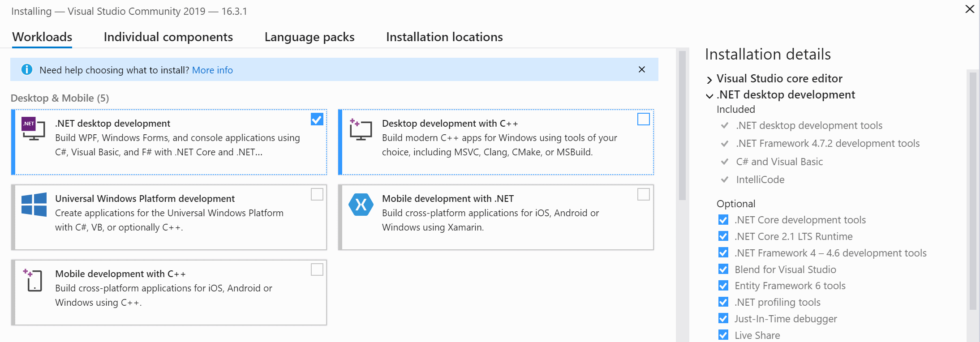Uncheck the .NET desktop development workload
The height and width of the screenshot is (342, 980).
[317, 119]
